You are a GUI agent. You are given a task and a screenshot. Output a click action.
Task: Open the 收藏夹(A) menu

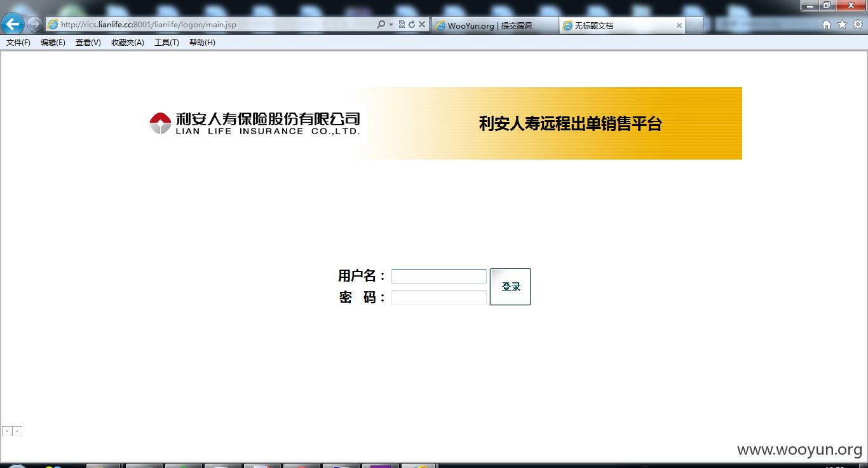click(127, 43)
